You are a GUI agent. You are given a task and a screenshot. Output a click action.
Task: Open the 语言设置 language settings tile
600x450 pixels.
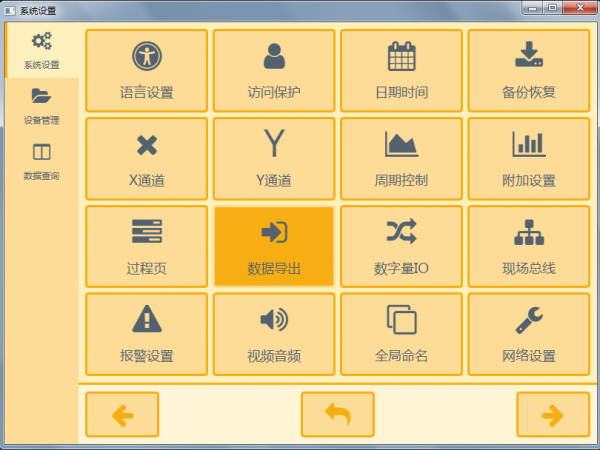click(147, 71)
